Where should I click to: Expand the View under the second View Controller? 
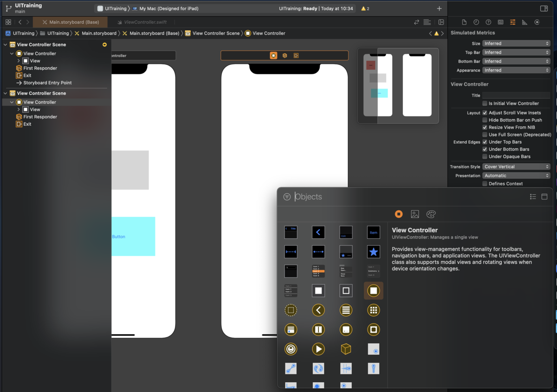(19, 109)
